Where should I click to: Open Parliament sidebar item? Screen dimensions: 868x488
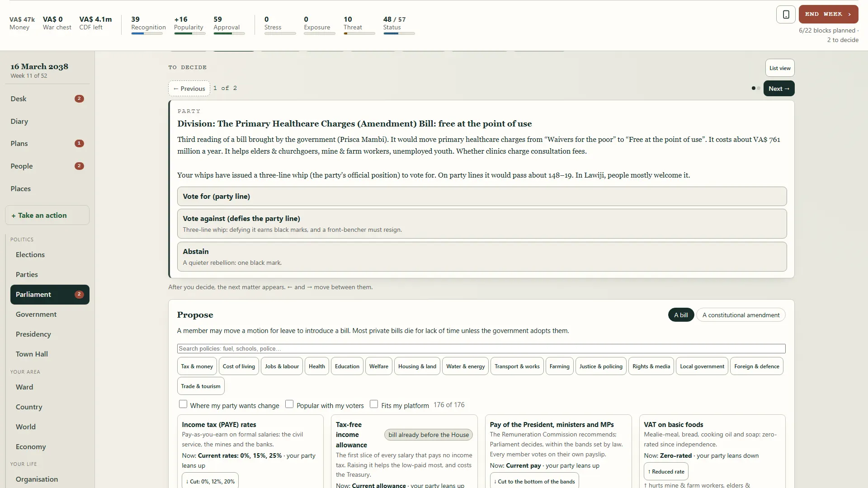tap(50, 295)
